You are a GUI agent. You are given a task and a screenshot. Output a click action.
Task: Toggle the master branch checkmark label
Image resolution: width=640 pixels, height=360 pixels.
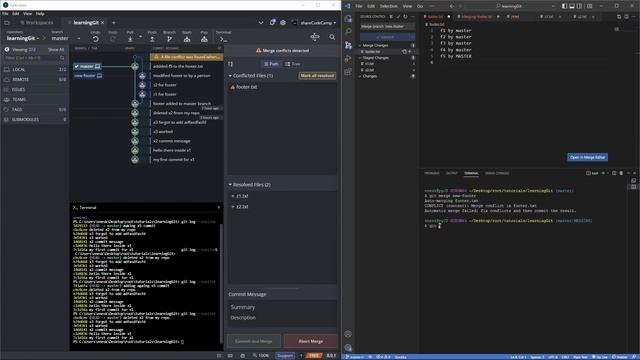(87, 66)
